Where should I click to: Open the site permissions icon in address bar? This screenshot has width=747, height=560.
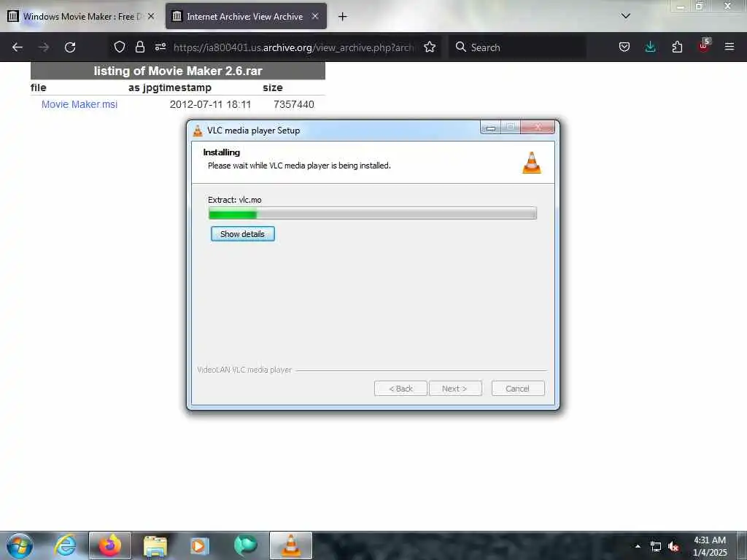(160, 47)
